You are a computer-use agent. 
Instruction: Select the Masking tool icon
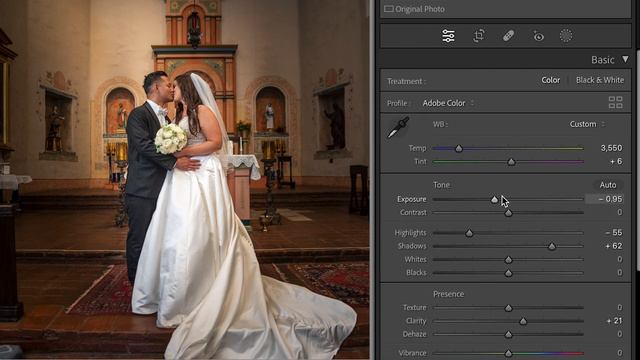click(566, 36)
